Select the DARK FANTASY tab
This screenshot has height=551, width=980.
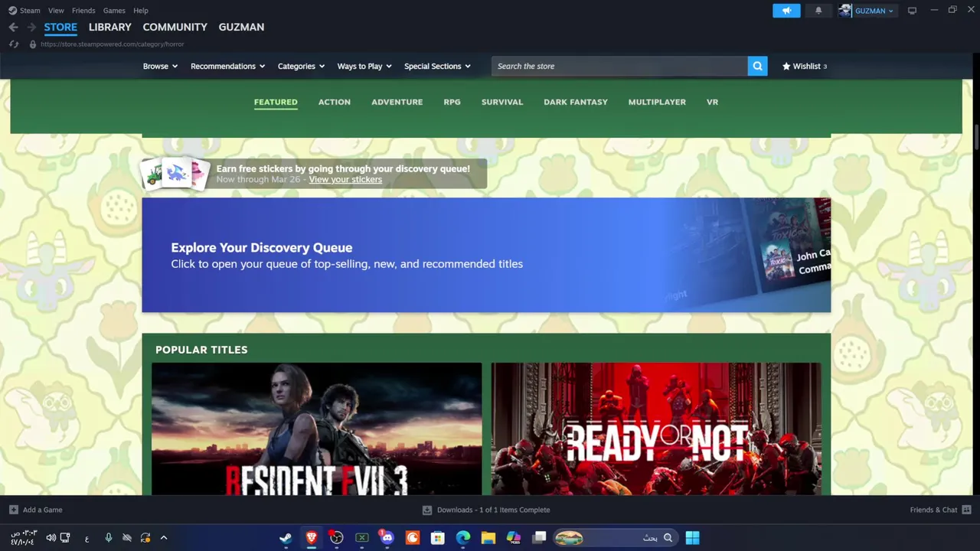tap(576, 102)
